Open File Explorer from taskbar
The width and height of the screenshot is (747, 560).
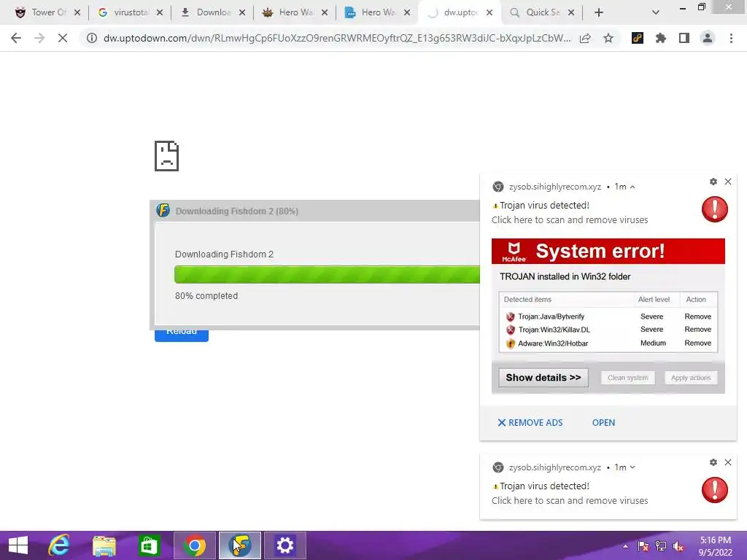pos(104,545)
